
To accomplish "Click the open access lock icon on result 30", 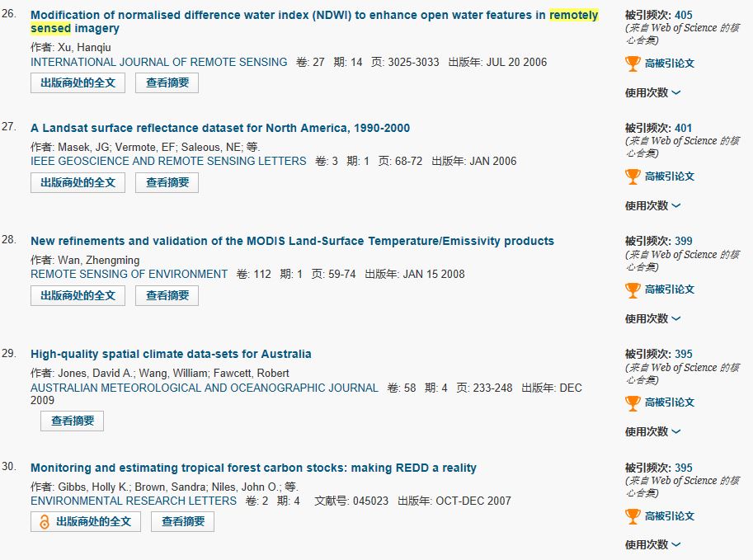I will coord(45,521).
